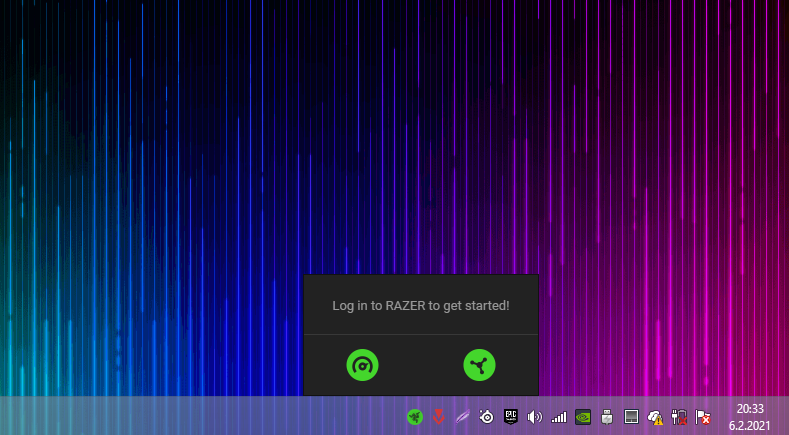The height and width of the screenshot is (435, 789).
Task: Click the green Razer tray icon
Action: 415,417
